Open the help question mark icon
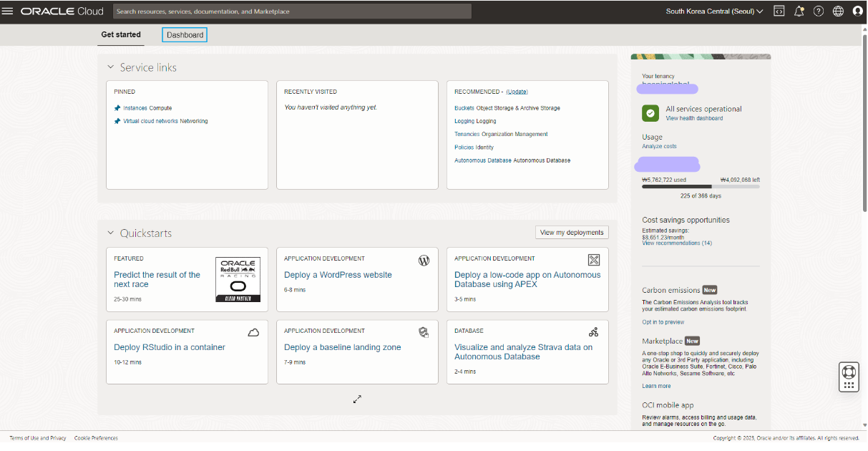The height and width of the screenshot is (451, 868). point(819,11)
